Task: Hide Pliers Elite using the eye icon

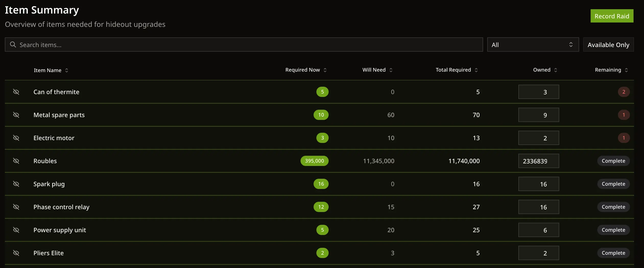Action: 16,253
